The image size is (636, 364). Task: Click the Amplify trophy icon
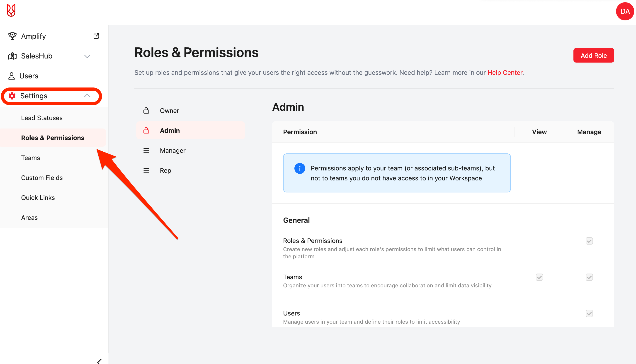point(12,36)
